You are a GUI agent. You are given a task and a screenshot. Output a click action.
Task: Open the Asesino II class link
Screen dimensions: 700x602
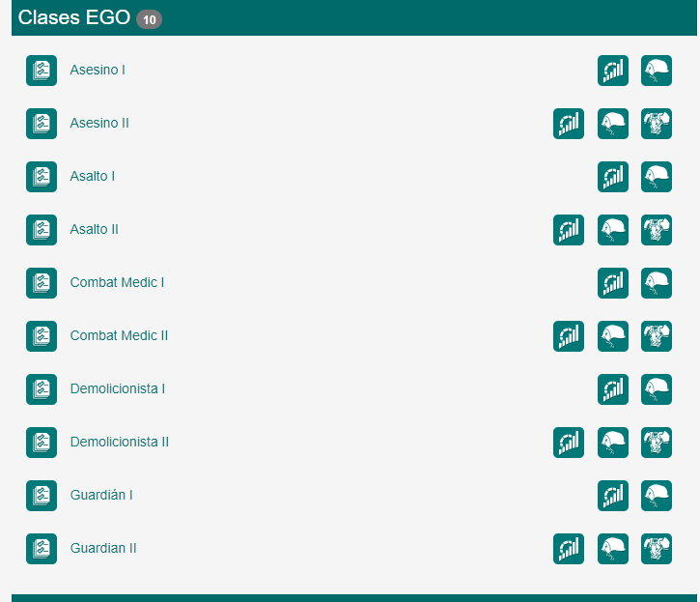tap(99, 124)
